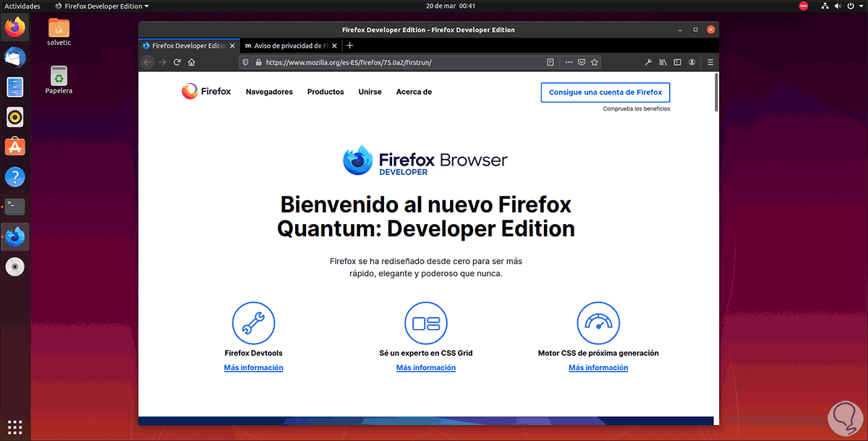Click the CSS Grid circle icon
Viewport: 868px width, 441px height.
(x=426, y=322)
